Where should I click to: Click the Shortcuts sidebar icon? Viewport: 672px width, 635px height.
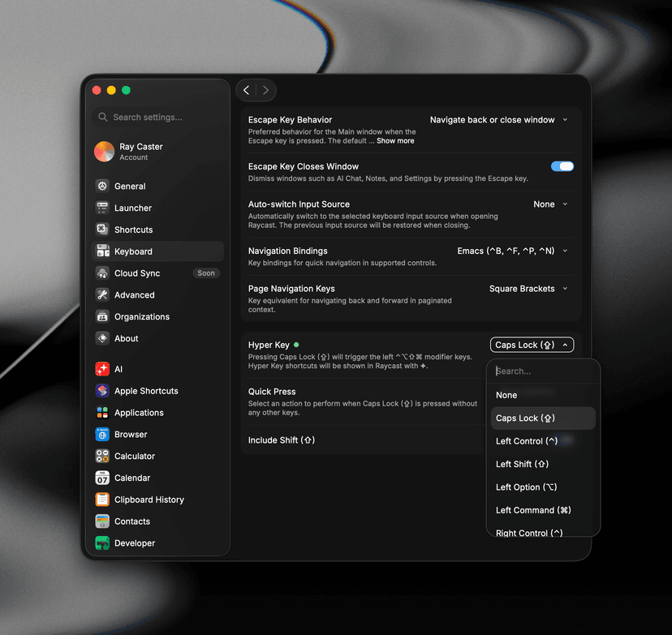pyautogui.click(x=102, y=230)
